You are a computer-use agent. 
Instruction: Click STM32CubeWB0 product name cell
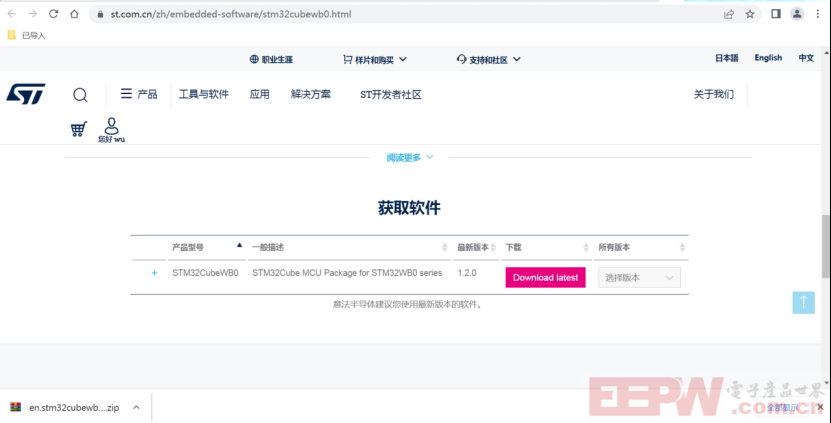coord(205,274)
